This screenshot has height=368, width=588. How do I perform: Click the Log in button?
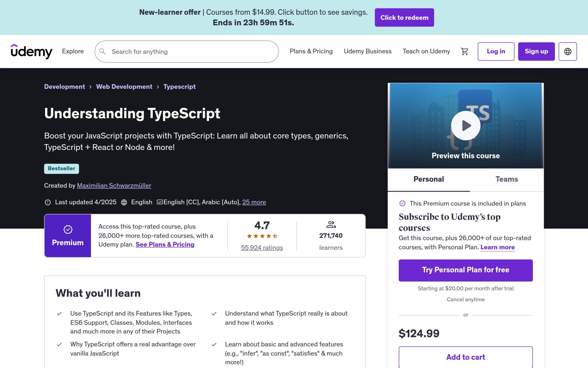tap(496, 51)
